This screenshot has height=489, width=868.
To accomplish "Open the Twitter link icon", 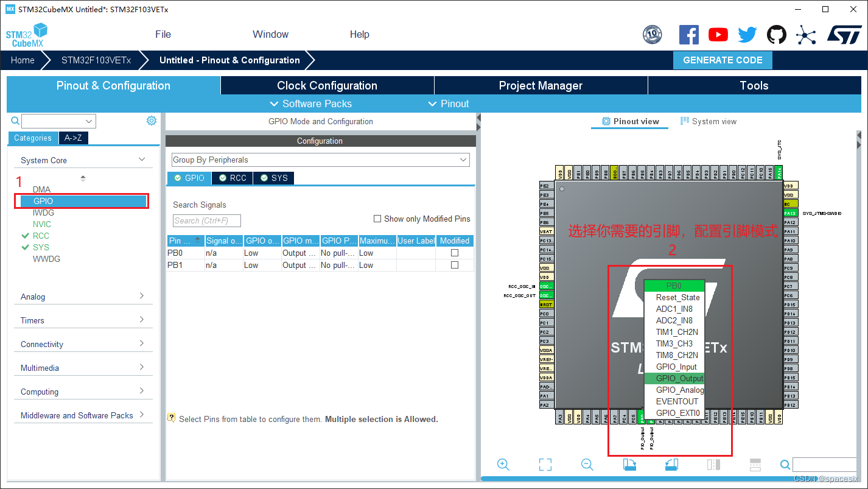I will point(747,35).
